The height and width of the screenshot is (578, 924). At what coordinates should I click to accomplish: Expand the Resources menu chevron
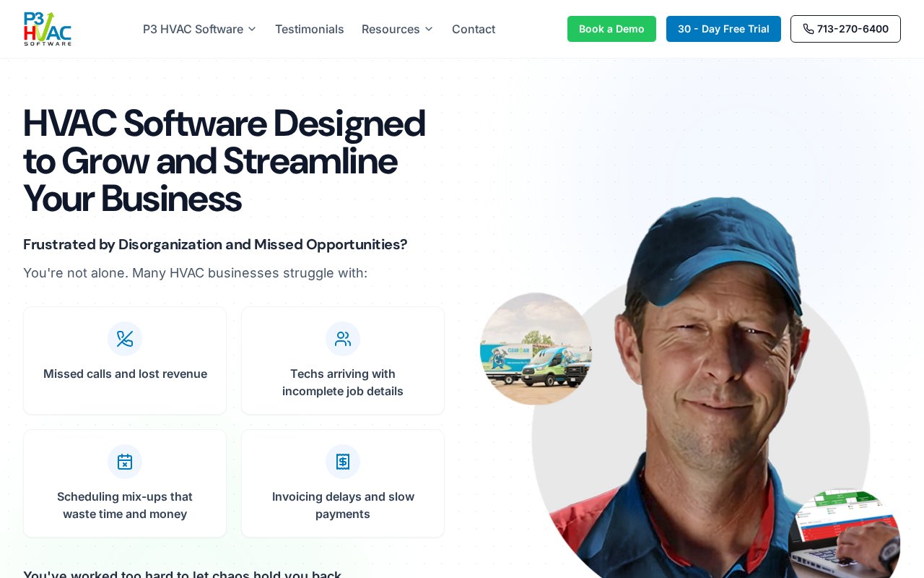[x=429, y=29]
